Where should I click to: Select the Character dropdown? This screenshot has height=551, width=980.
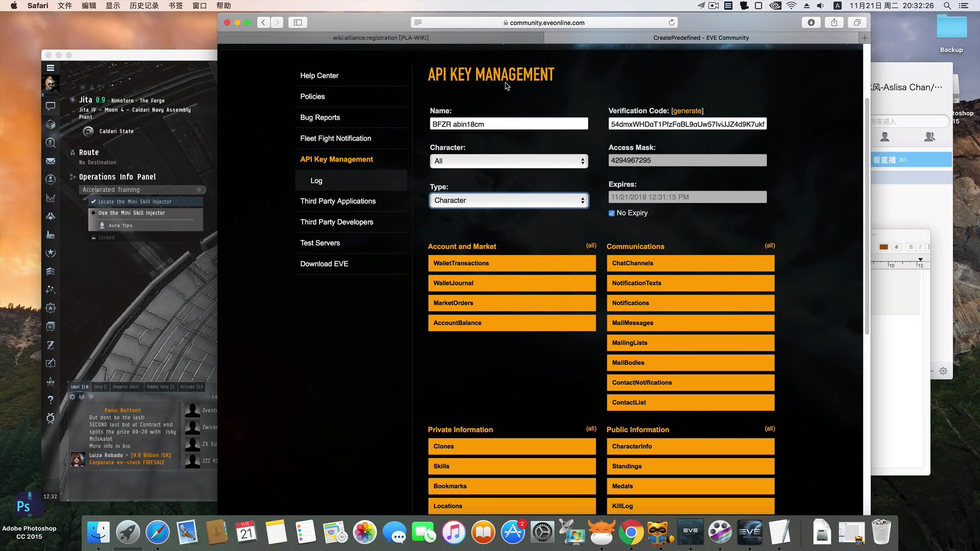point(508,161)
